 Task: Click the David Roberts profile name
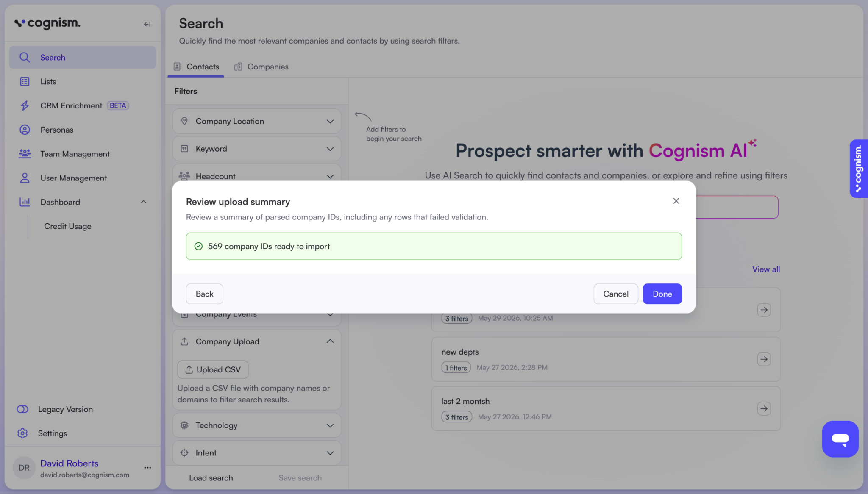point(69,463)
